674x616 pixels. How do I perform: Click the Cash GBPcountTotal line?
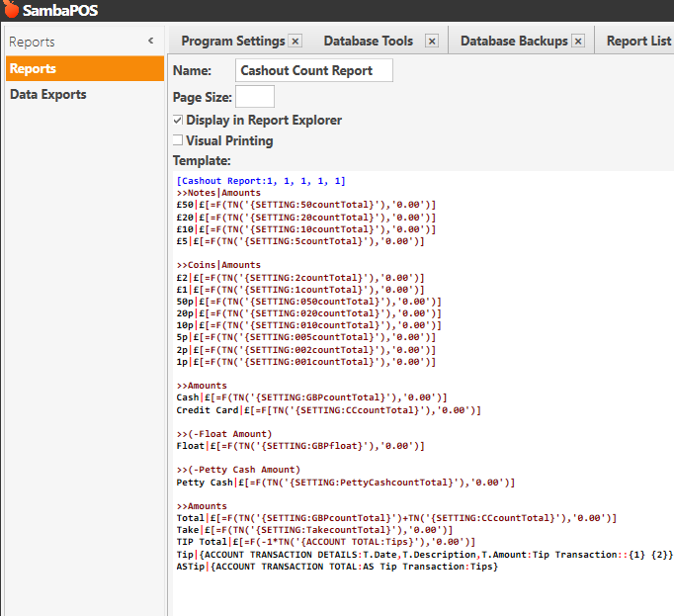[x=311, y=397]
